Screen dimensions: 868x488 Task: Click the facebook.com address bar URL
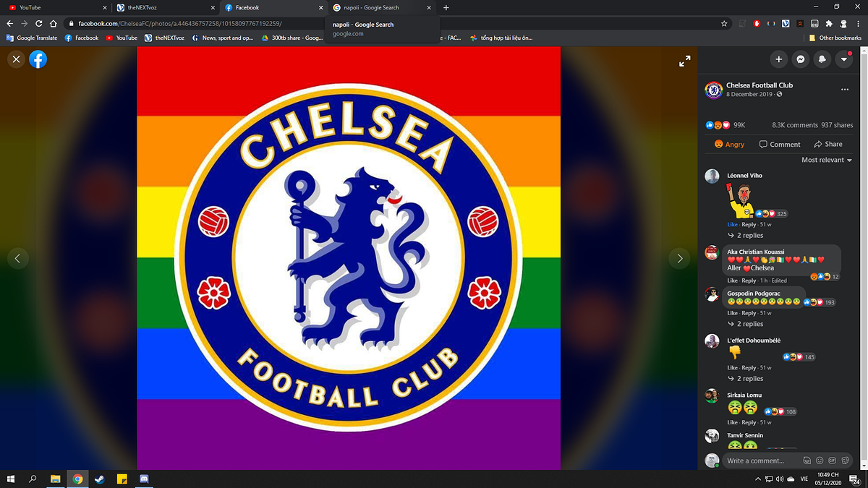(179, 23)
